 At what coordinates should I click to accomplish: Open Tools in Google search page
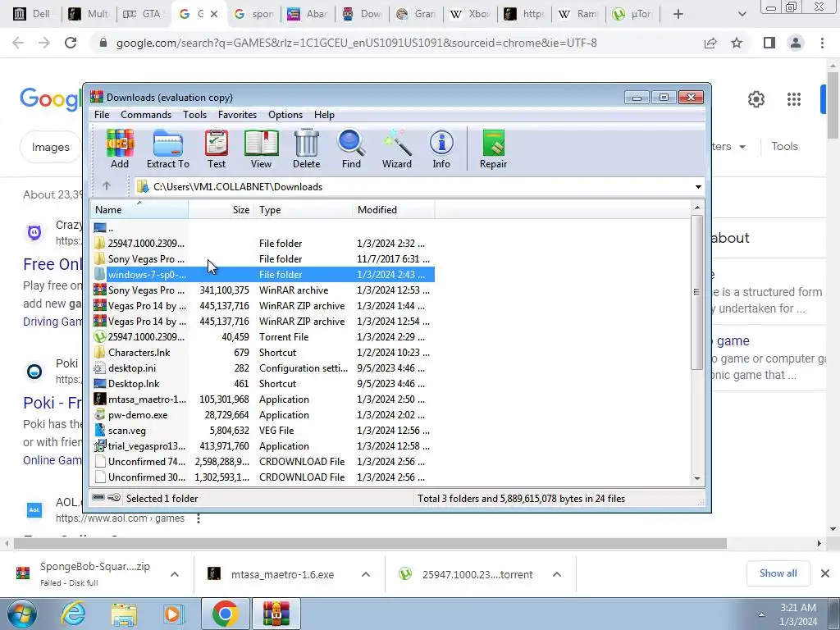(784, 146)
